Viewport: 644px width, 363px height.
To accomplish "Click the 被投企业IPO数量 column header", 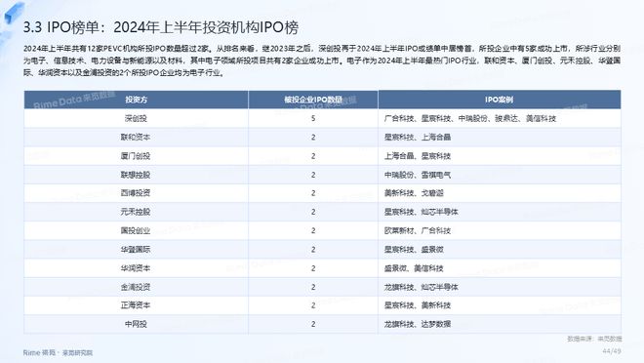I will coord(313,100).
